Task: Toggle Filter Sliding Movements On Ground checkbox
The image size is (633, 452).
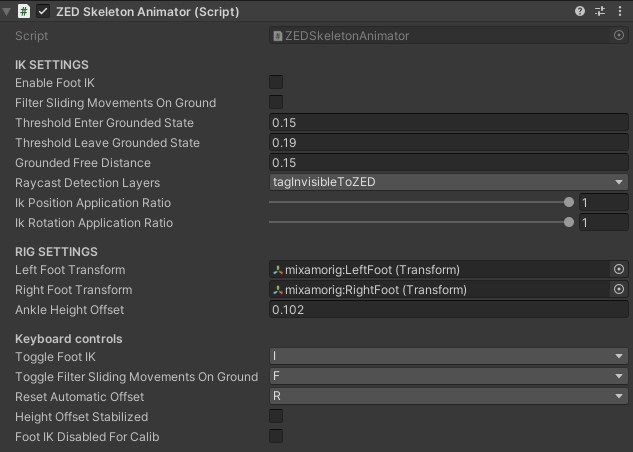Action: [276, 102]
